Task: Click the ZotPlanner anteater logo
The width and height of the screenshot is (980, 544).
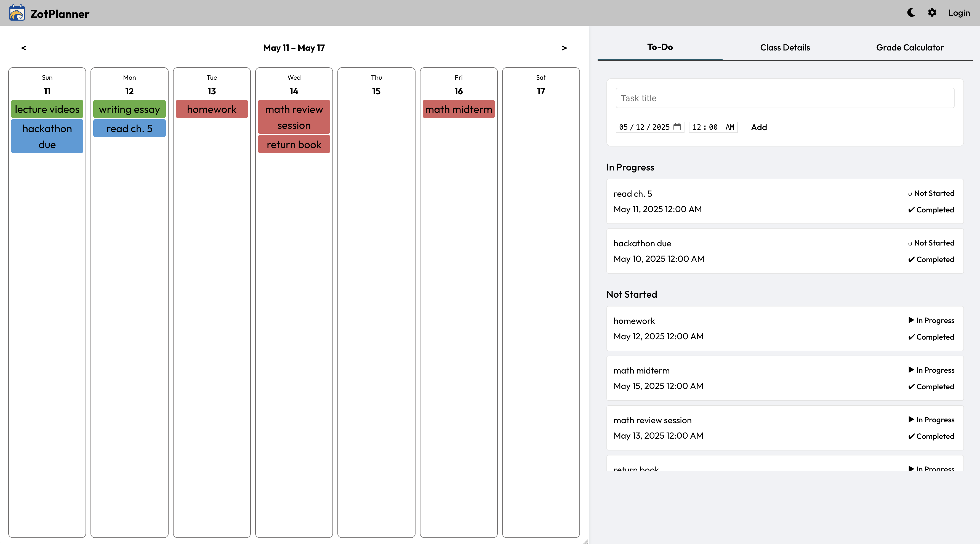Action: point(17,13)
